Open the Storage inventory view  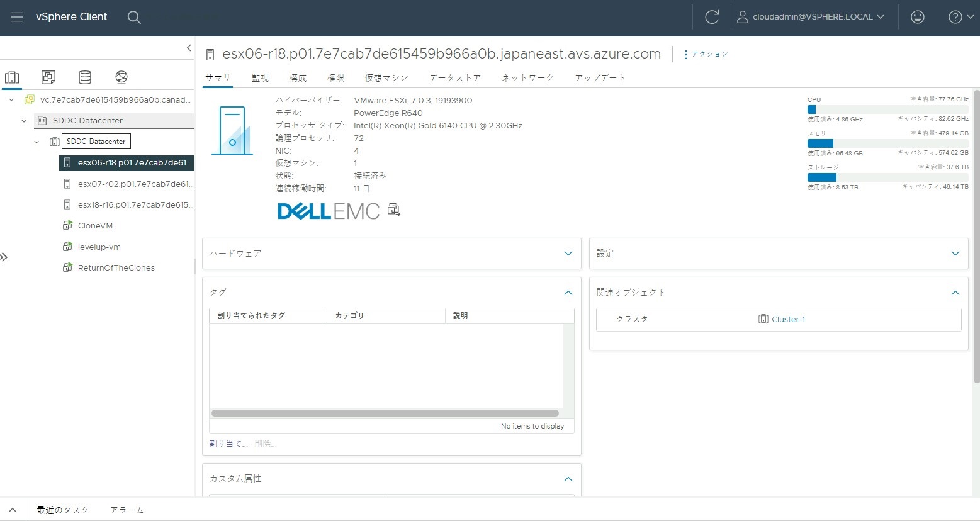point(85,77)
